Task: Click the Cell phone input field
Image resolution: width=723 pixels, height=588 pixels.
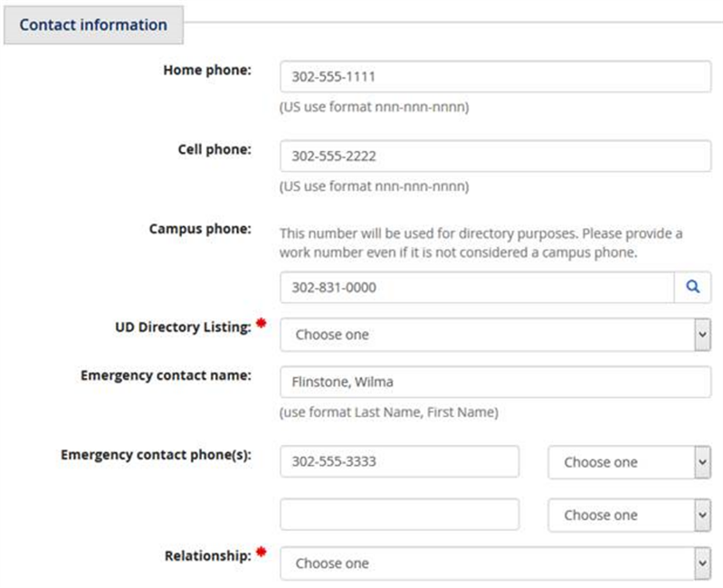Action: [495, 156]
